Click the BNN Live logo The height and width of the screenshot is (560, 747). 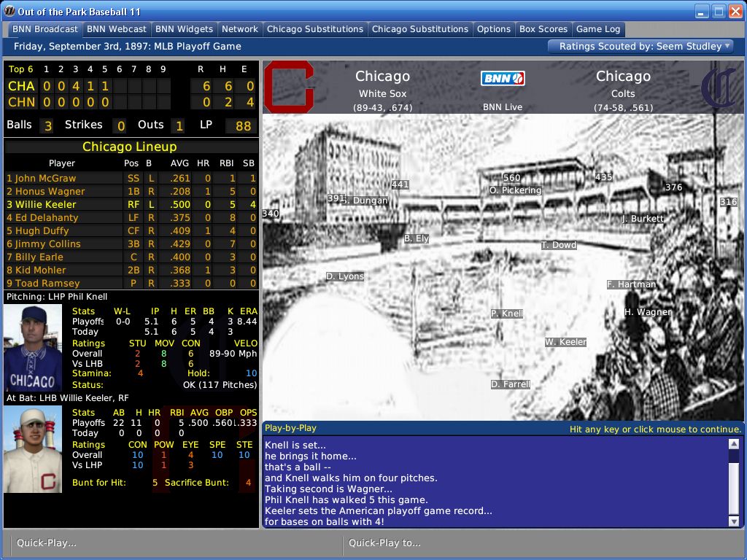point(503,78)
